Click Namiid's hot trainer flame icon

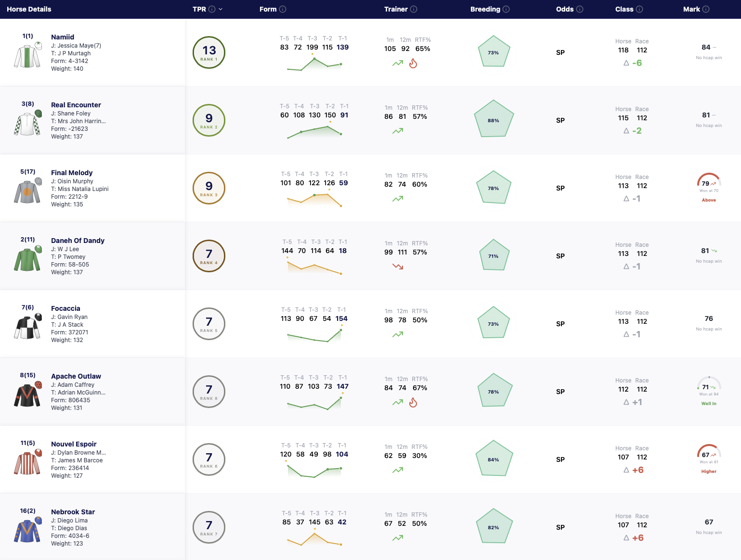[x=413, y=63]
